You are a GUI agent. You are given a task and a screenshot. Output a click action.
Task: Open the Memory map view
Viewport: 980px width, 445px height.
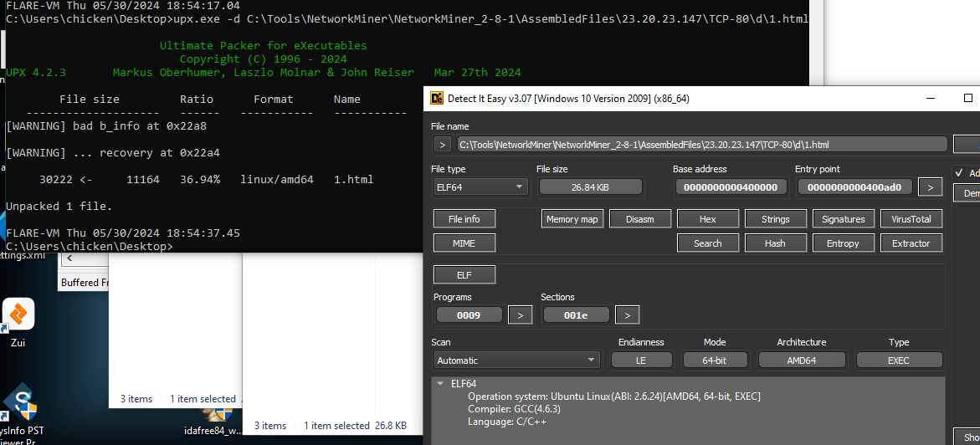(572, 219)
